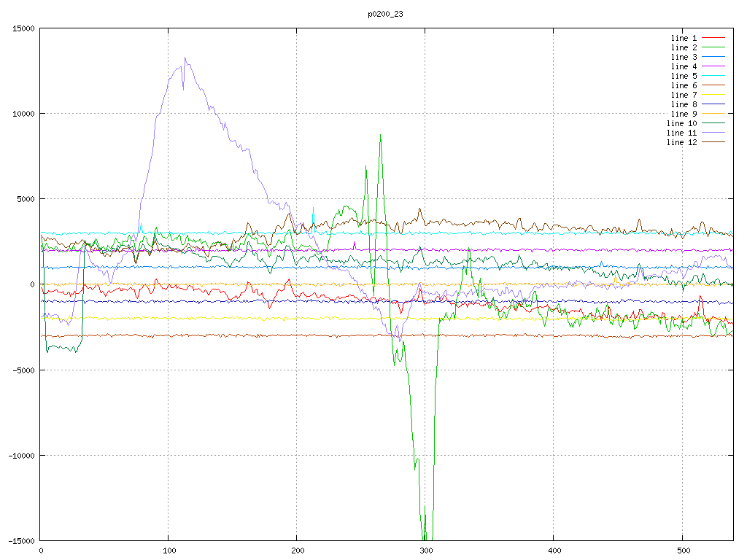Click the bright green line's tallest spike
This screenshot has height=560, width=747.
(x=380, y=136)
